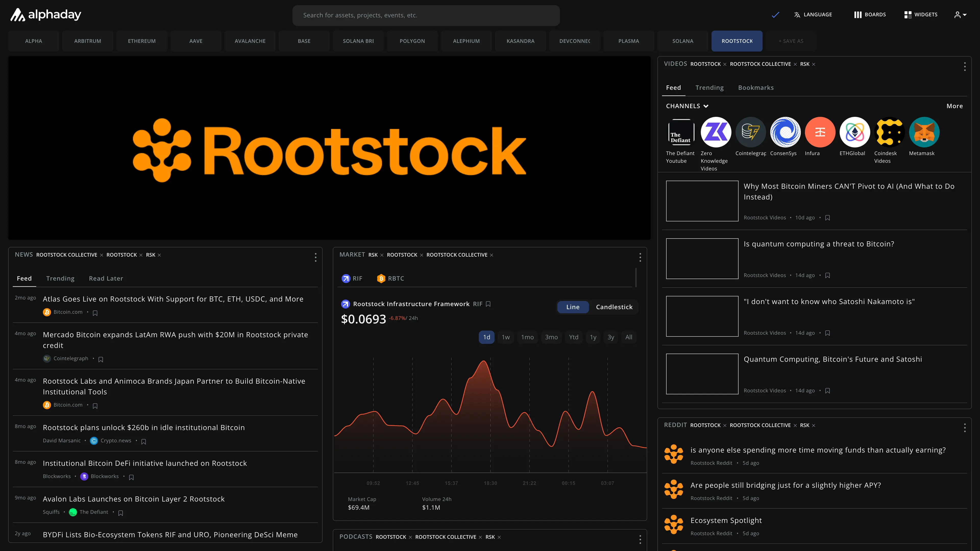Bookmark Quantum Computing, Bitcoin's Future video
The height and width of the screenshot is (551, 980).
click(x=827, y=391)
